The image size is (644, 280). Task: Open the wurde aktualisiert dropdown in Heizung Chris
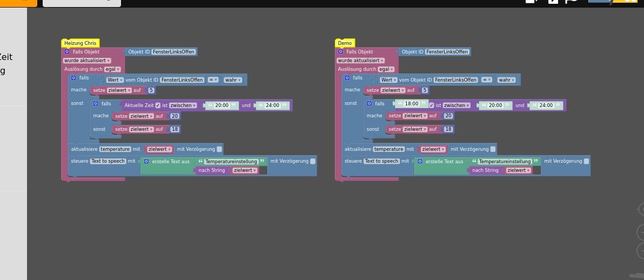pyautogui.click(x=87, y=61)
